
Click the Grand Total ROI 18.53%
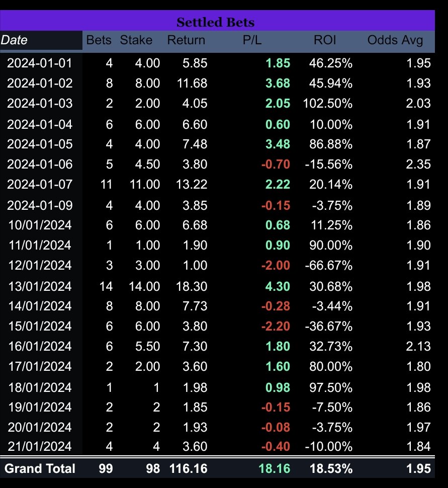point(331,468)
